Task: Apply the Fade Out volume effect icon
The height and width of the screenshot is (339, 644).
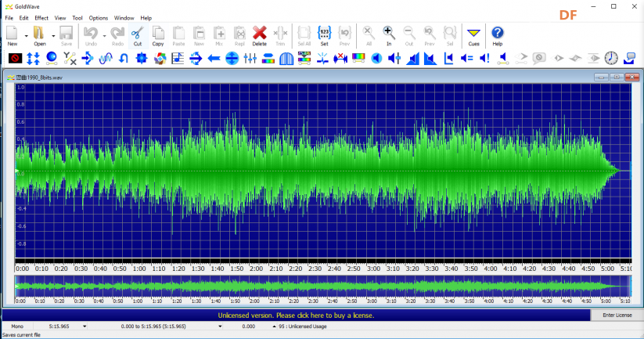Action: coord(430,59)
